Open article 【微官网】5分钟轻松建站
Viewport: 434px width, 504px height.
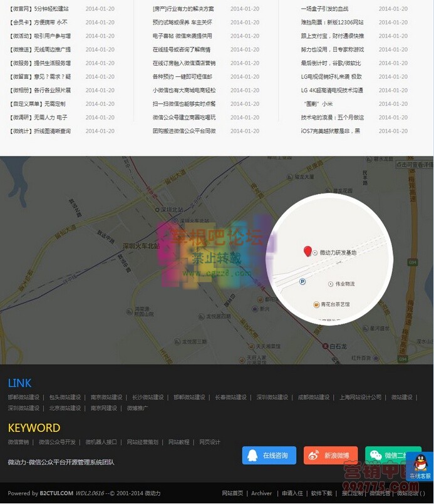coord(39,9)
